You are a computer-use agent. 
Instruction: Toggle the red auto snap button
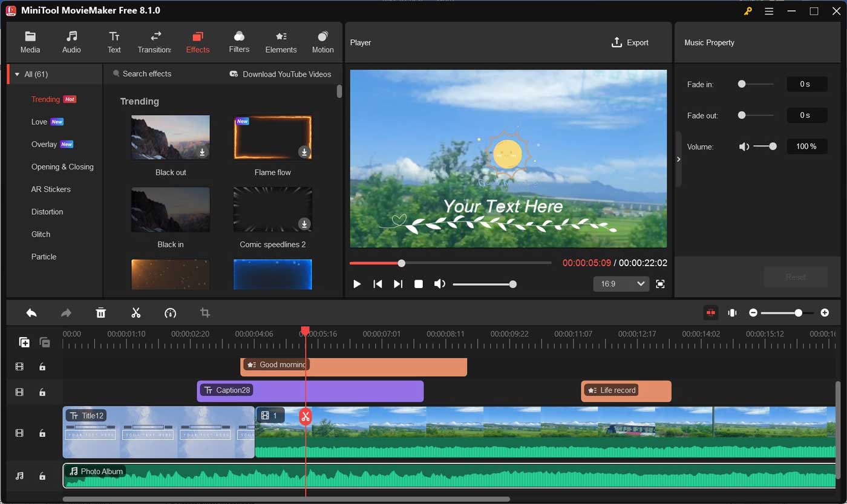pyautogui.click(x=710, y=313)
